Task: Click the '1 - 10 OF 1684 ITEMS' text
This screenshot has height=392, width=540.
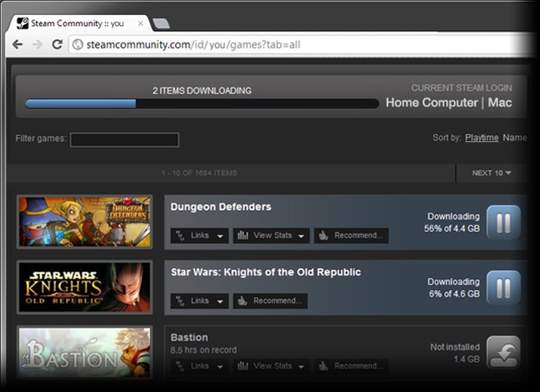Action: (199, 173)
